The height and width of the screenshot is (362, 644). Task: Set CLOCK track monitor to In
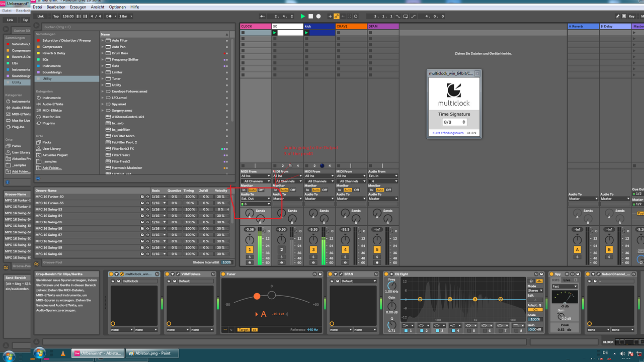tap(244, 190)
